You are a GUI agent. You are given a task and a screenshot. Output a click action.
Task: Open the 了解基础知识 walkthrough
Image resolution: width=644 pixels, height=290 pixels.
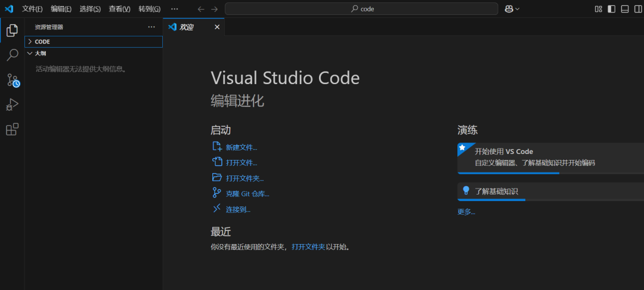[551, 192]
